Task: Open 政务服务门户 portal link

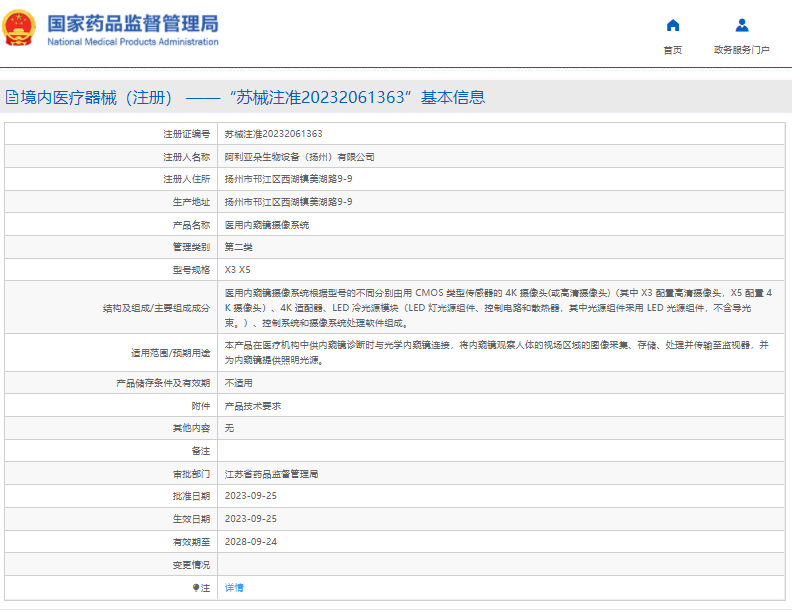Action: tap(741, 50)
